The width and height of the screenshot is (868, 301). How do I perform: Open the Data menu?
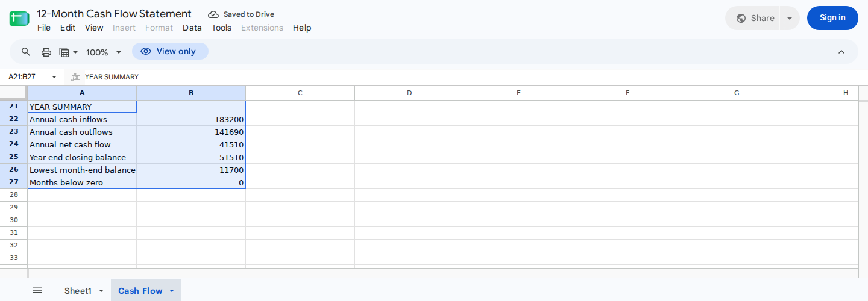[x=192, y=28]
